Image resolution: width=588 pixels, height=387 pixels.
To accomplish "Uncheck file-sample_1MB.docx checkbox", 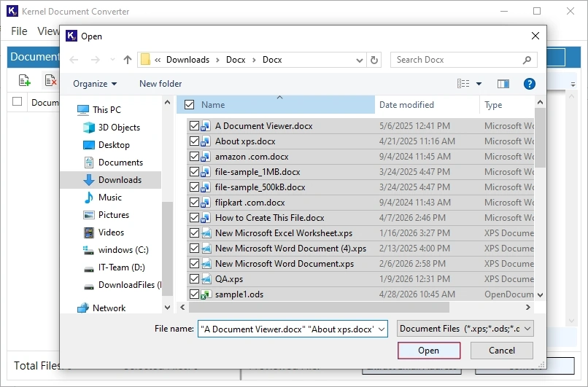I will click(x=194, y=172).
